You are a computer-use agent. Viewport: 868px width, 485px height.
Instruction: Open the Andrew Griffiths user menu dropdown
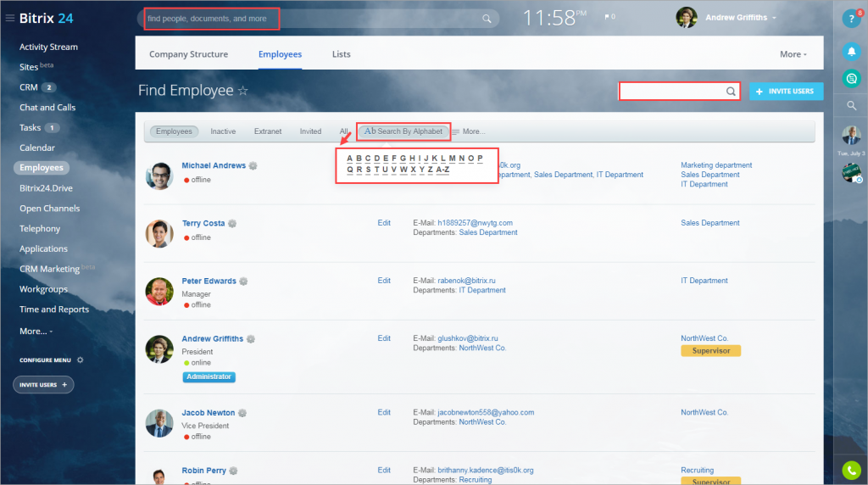(x=741, y=18)
